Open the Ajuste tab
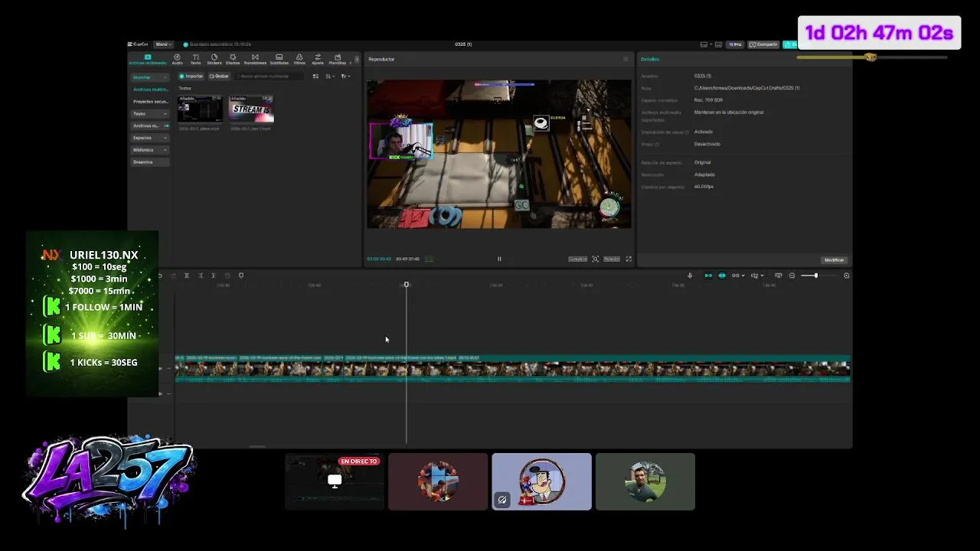 [317, 59]
